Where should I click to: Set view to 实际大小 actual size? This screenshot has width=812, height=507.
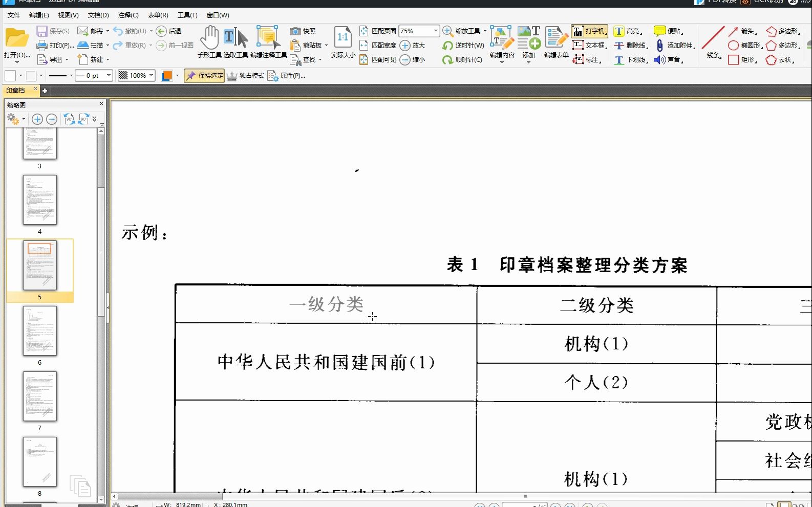coord(343,43)
